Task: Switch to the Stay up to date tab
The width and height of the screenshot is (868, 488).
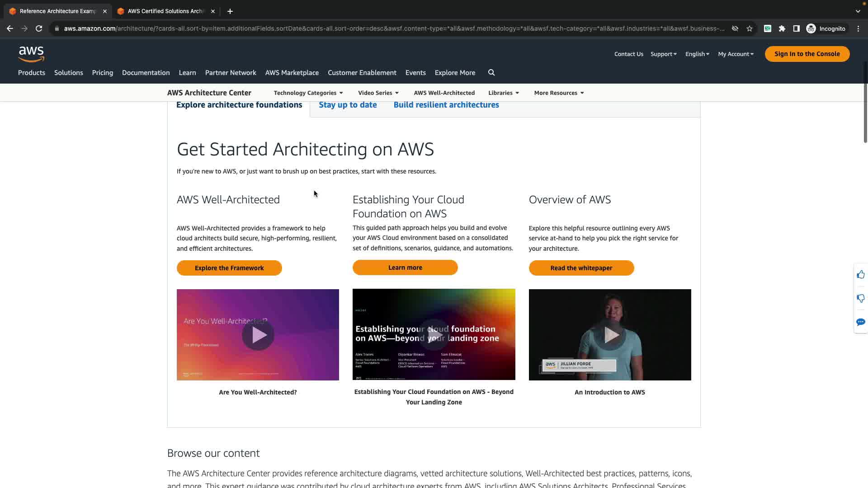Action: click(348, 105)
